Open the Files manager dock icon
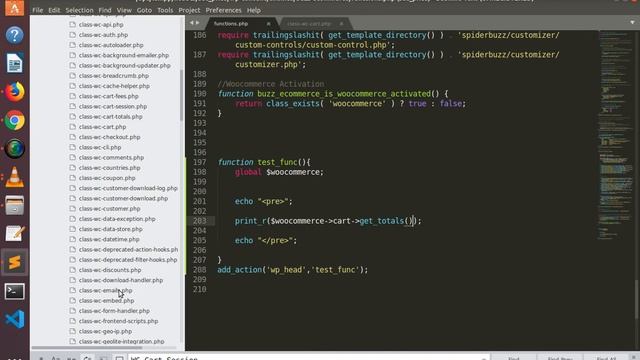640x360 pixels. [14, 205]
